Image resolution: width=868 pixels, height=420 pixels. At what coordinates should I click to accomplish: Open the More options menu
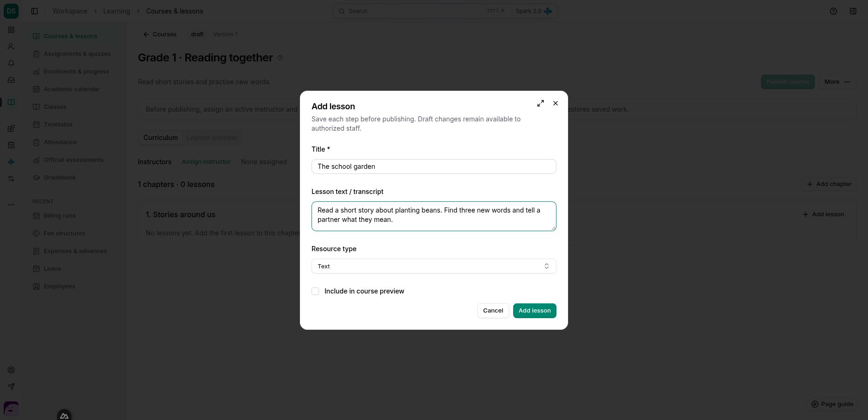pyautogui.click(x=837, y=82)
